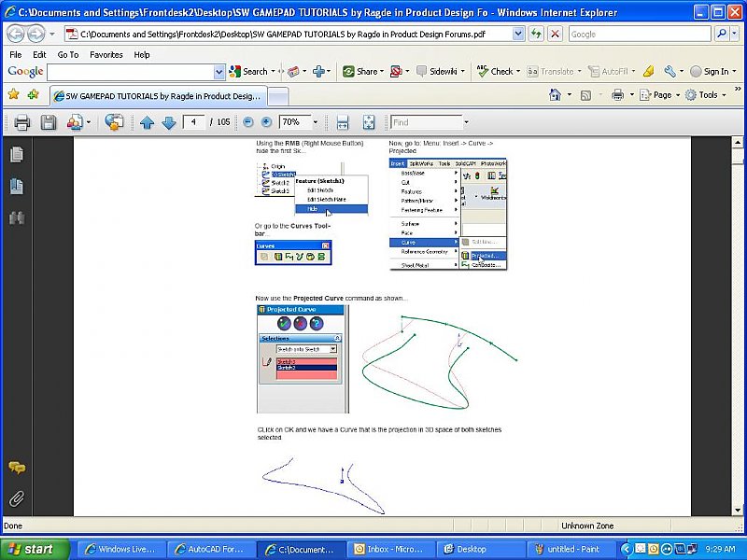Switch to Windows Live taskbar item

[x=121, y=550]
